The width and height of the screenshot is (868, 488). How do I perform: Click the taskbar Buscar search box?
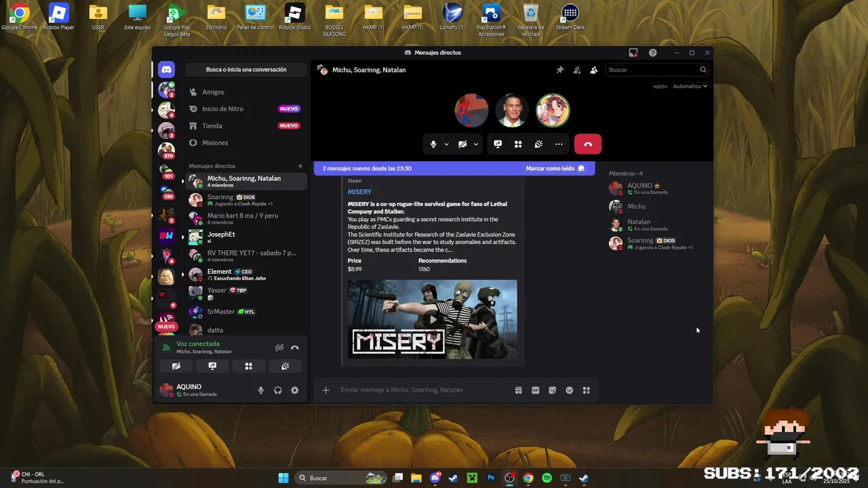click(342, 478)
